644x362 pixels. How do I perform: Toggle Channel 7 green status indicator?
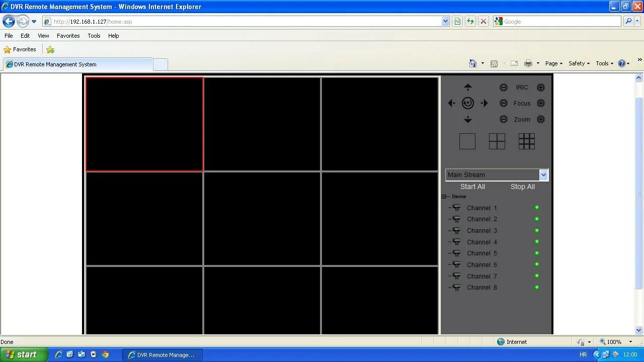pos(537,276)
